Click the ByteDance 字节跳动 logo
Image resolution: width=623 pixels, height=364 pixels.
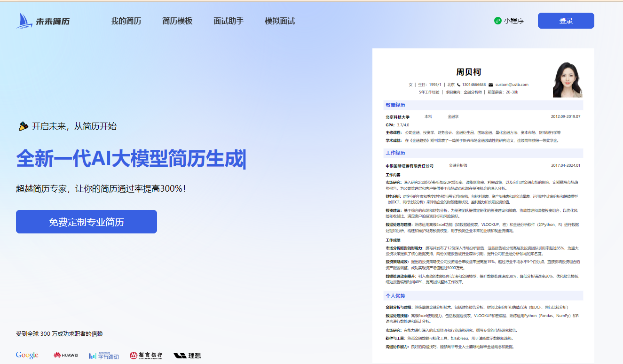click(x=103, y=356)
